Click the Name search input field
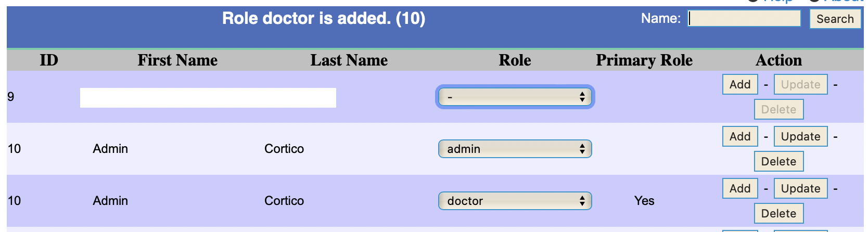Image resolution: width=868 pixels, height=232 pixels. tap(744, 19)
